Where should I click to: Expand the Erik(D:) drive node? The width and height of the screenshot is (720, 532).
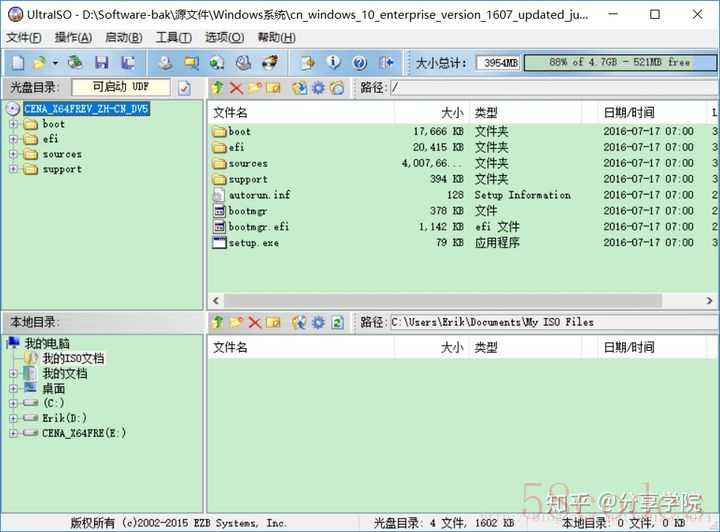click(x=13, y=418)
